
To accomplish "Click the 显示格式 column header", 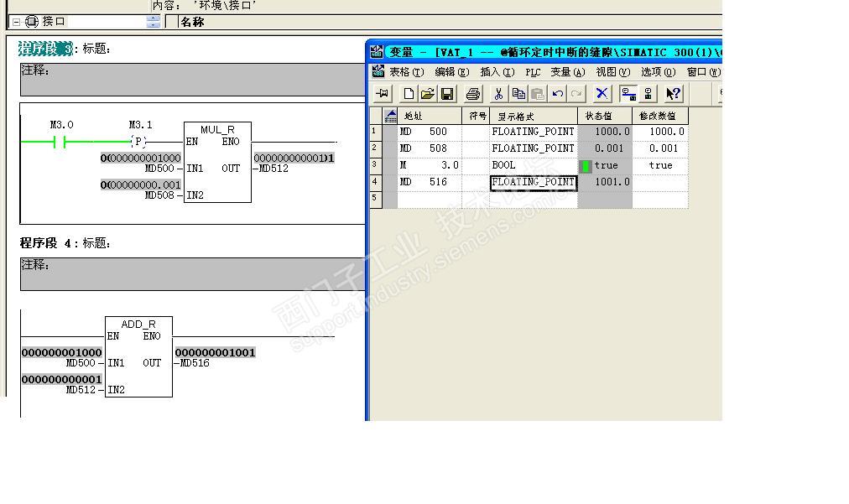I will point(534,116).
